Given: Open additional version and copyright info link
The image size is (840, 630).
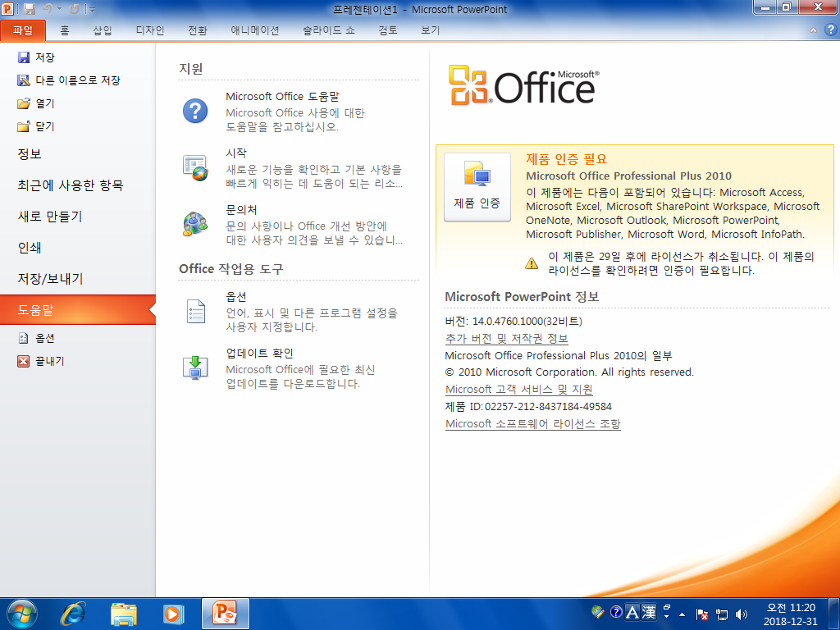Looking at the screenshot, I should click(506, 339).
